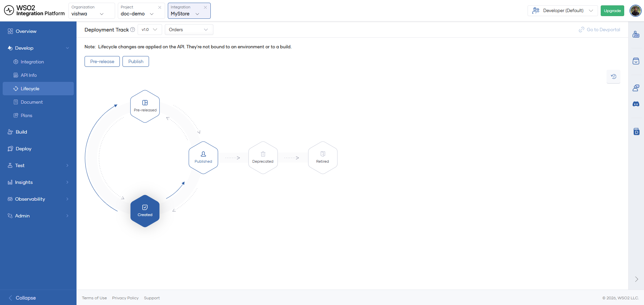Click the Publish button
The image size is (644, 305).
point(136,61)
